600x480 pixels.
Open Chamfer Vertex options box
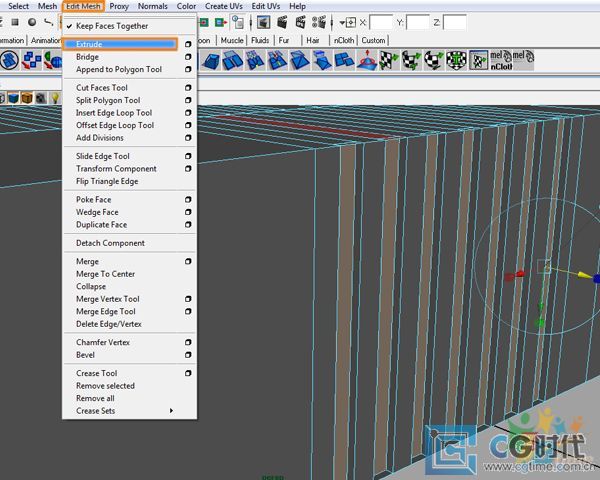188,343
